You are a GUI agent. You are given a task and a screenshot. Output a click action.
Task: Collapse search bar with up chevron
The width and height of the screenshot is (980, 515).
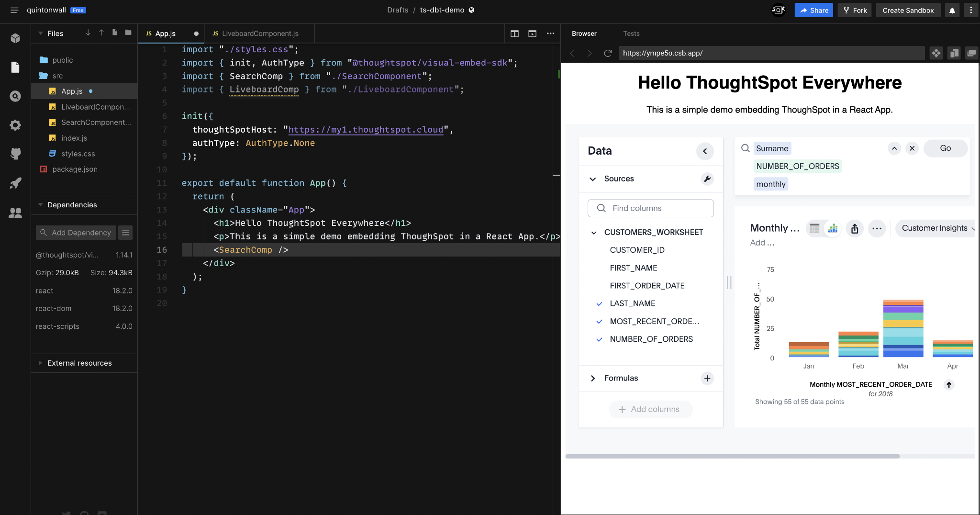(894, 148)
